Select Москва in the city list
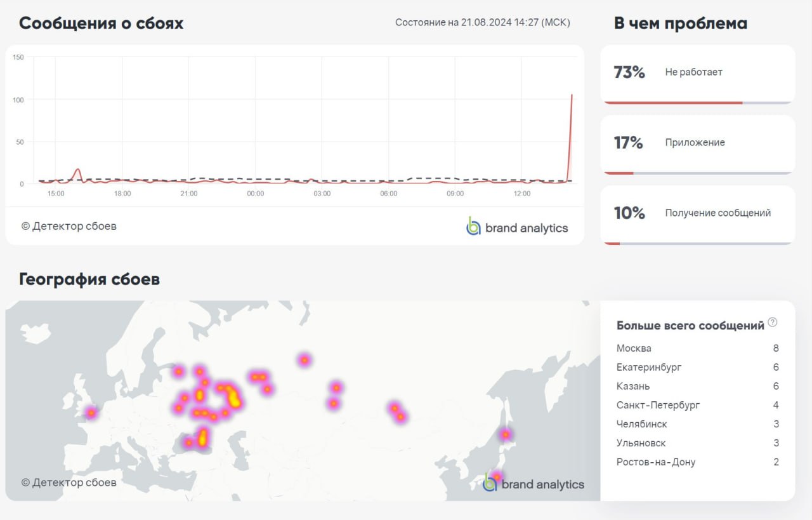 point(634,348)
